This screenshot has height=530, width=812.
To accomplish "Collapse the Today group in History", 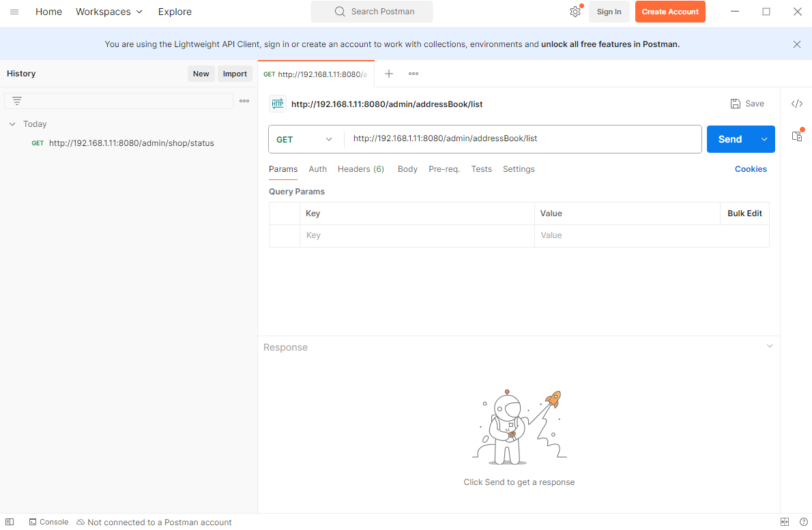I will point(12,123).
